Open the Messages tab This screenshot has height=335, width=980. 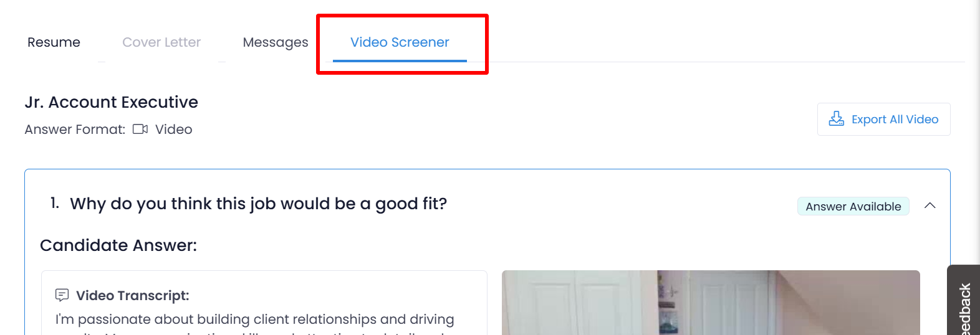[276, 42]
